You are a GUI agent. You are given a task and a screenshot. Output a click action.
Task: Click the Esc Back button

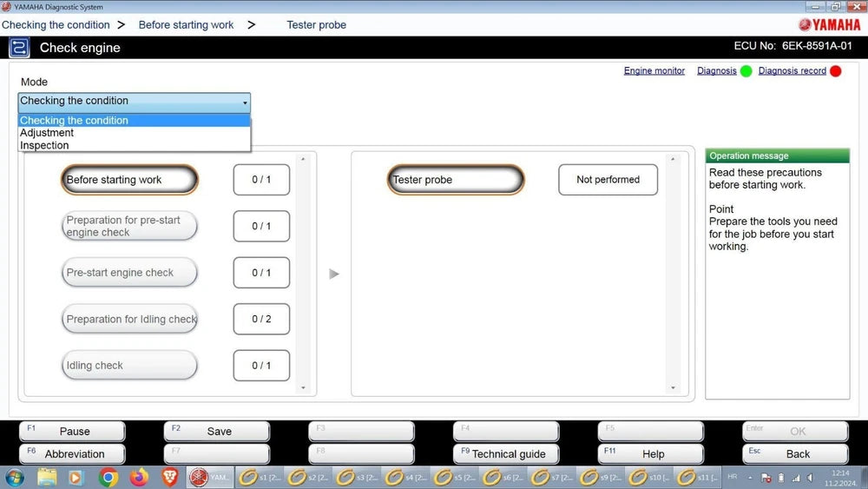tap(795, 453)
